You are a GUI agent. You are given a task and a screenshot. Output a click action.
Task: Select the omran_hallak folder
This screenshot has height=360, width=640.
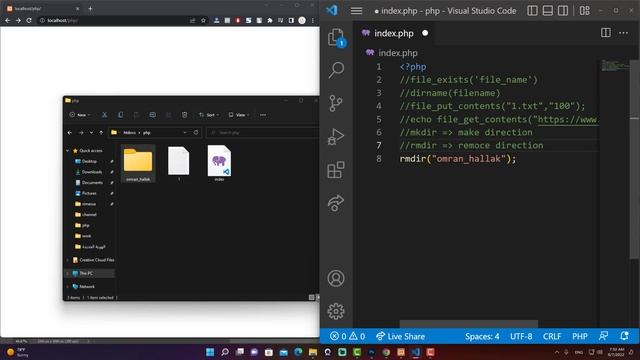[138, 163]
